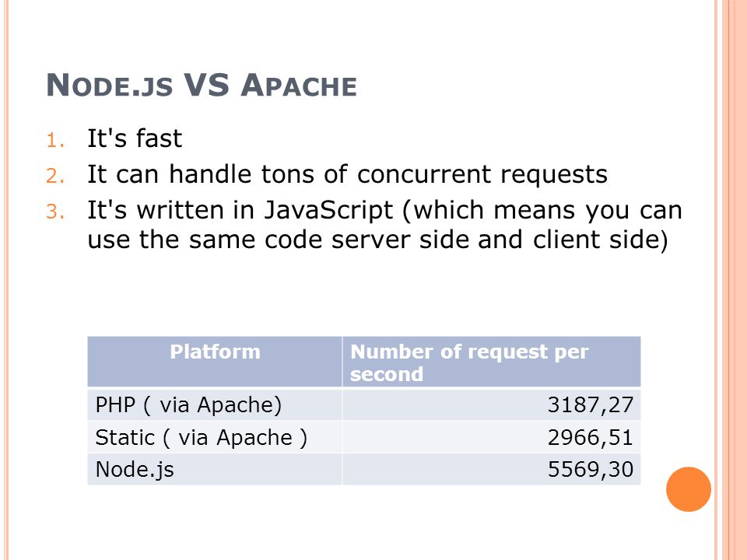Select the text It's fast
Screen dimensions: 747x560
click(135, 138)
